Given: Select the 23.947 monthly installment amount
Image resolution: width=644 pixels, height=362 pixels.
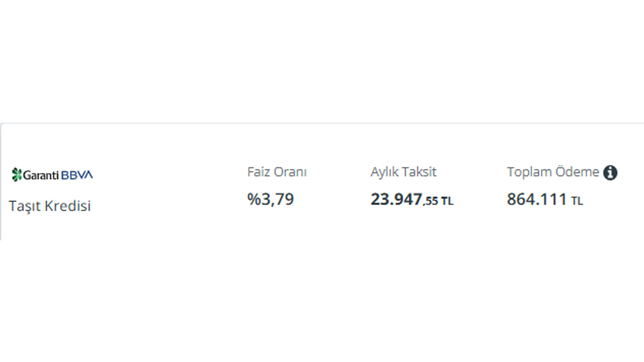Looking at the screenshot, I should (396, 200).
